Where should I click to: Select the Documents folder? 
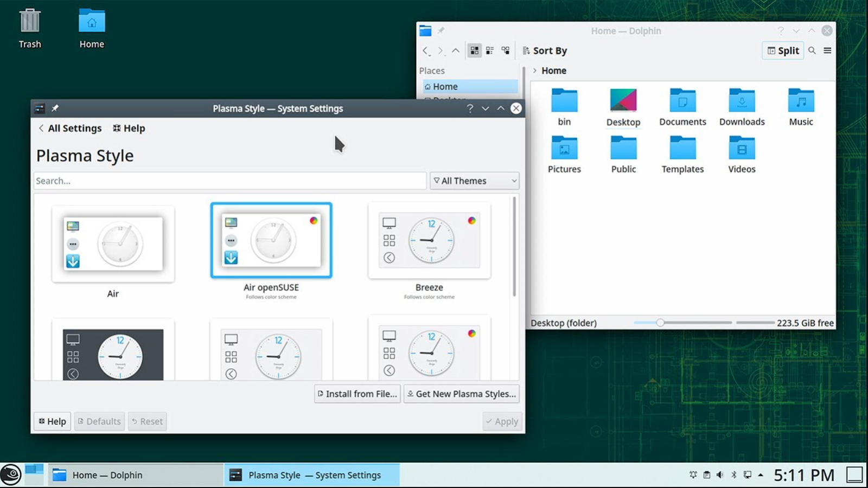(x=682, y=107)
